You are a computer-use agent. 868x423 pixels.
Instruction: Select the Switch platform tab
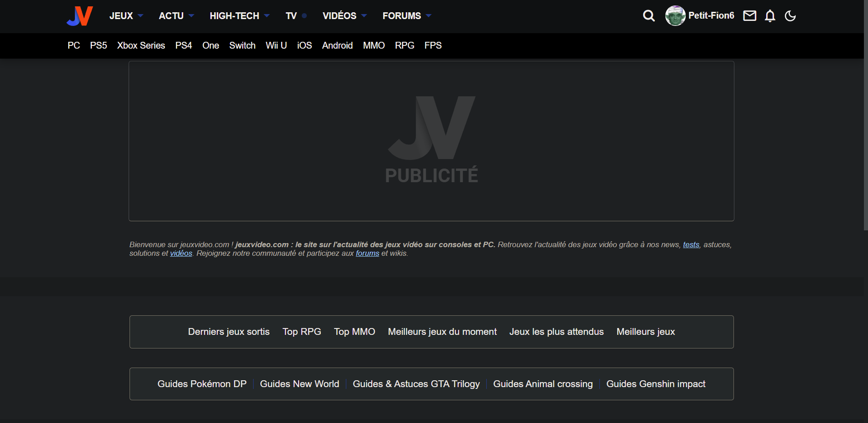click(x=242, y=45)
